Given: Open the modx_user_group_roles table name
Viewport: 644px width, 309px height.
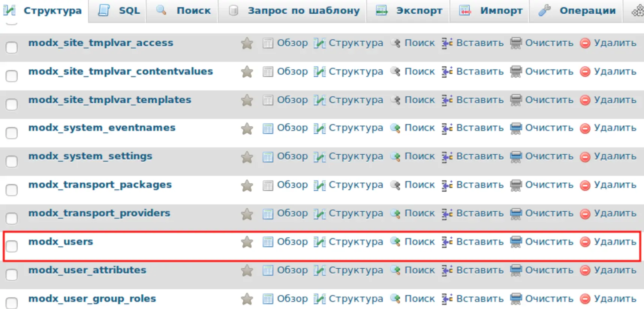Looking at the screenshot, I should 92,299.
